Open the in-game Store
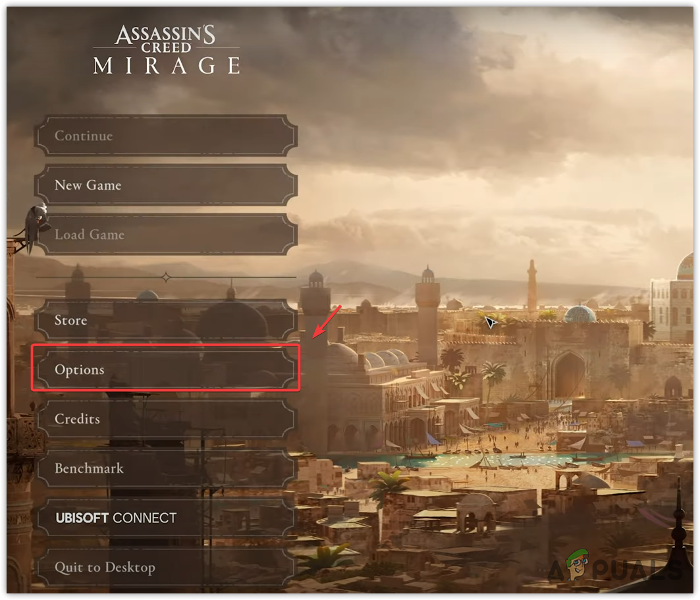The width and height of the screenshot is (700, 600). (166, 320)
